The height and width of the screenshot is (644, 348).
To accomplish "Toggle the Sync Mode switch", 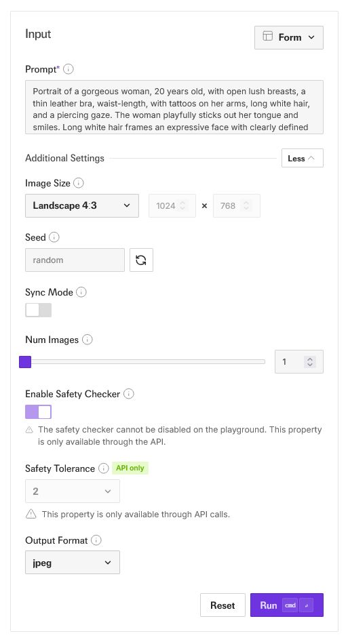I will (x=38, y=310).
